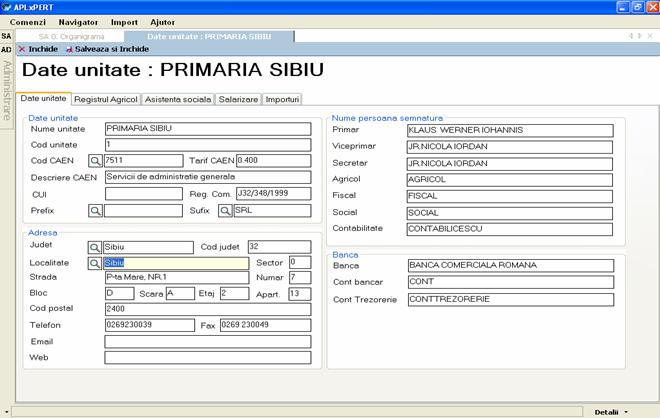
Task: Open the Navigator menu
Action: point(78,21)
